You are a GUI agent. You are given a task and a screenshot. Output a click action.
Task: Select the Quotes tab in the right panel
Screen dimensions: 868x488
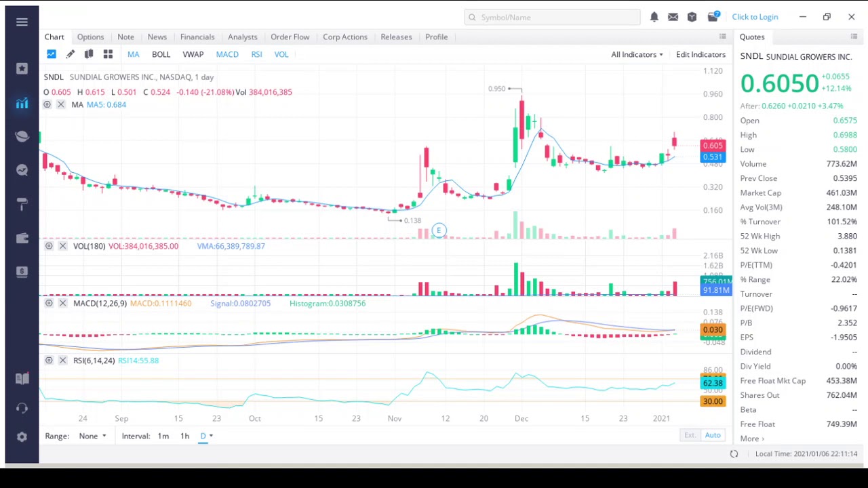pos(752,37)
